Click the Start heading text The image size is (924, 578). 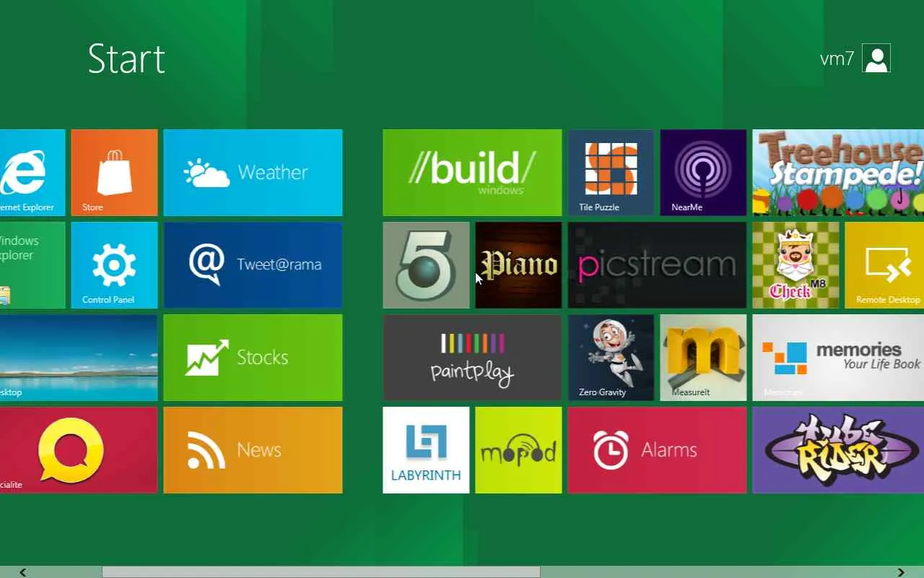click(x=126, y=59)
